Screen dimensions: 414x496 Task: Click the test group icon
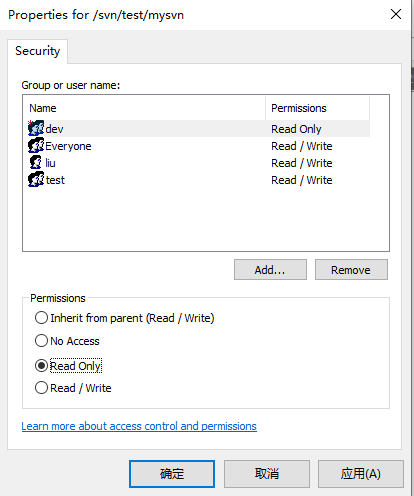click(36, 180)
